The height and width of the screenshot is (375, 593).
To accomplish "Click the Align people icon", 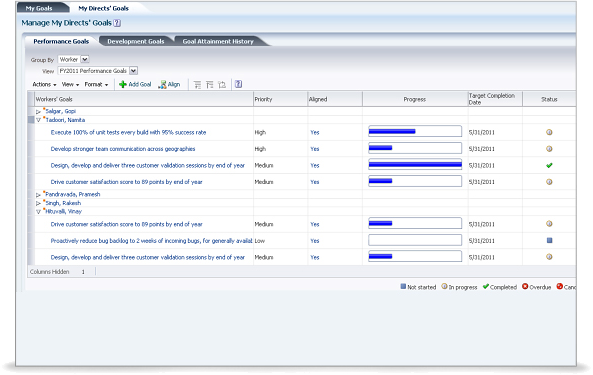I will point(162,84).
